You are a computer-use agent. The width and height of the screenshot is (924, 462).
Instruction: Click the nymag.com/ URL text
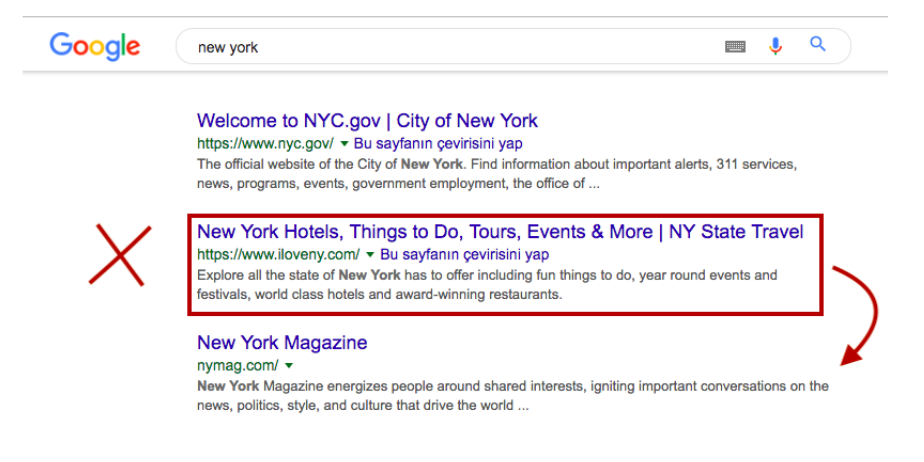pyautogui.click(x=237, y=365)
